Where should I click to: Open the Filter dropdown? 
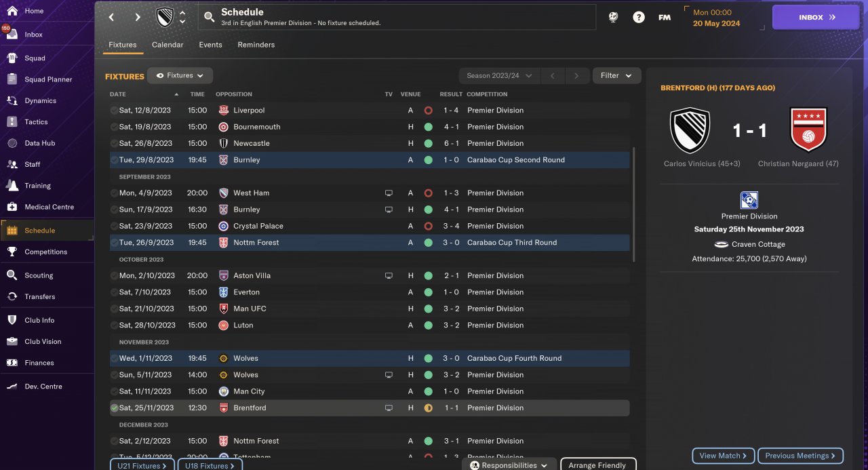616,75
